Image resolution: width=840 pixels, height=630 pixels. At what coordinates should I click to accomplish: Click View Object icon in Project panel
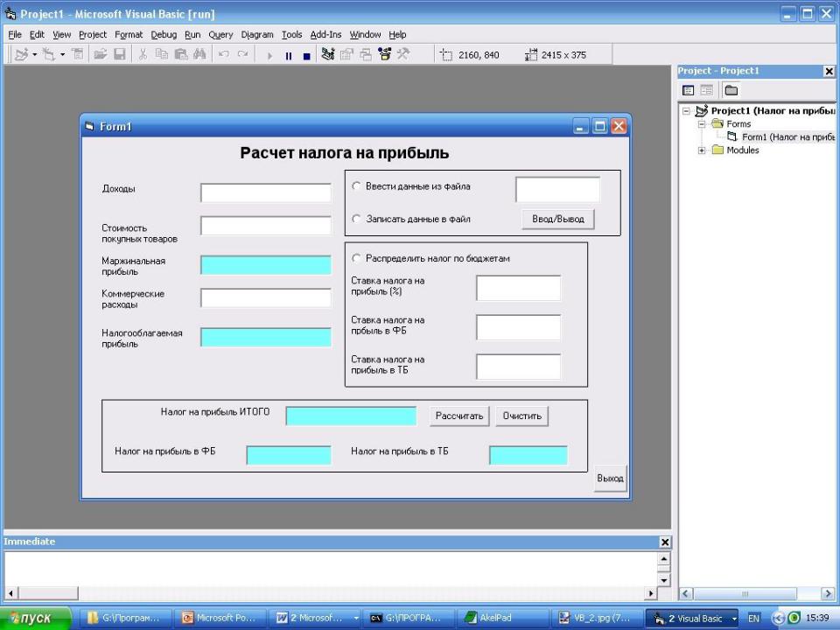707,90
